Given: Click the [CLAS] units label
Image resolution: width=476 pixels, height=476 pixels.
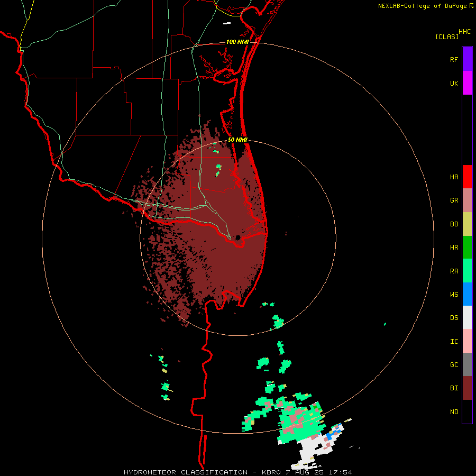Looking at the screenshot, I should click(447, 36).
